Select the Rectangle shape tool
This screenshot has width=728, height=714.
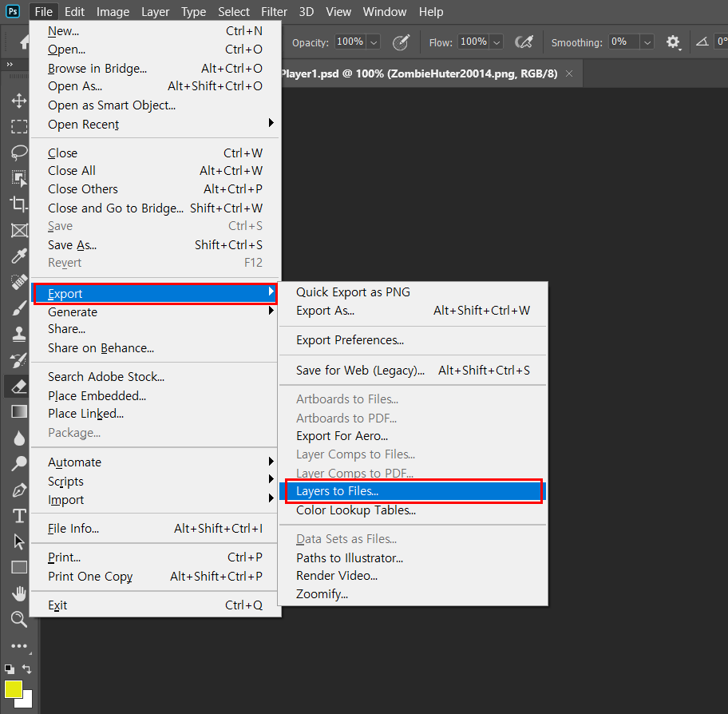click(18, 567)
